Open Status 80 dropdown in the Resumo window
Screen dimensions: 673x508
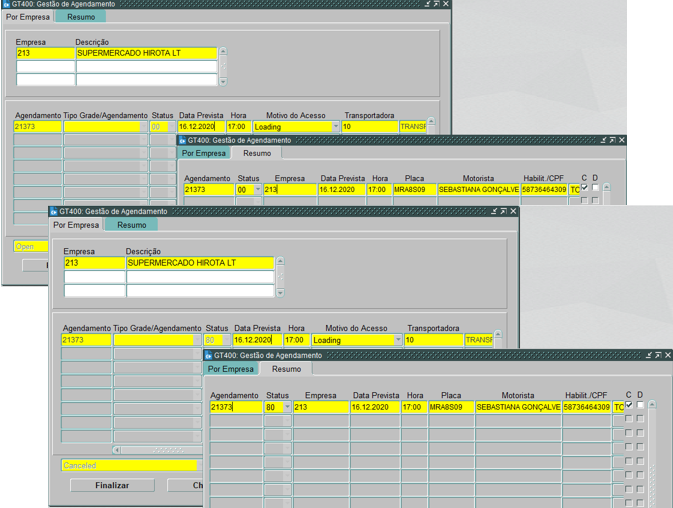click(287, 407)
